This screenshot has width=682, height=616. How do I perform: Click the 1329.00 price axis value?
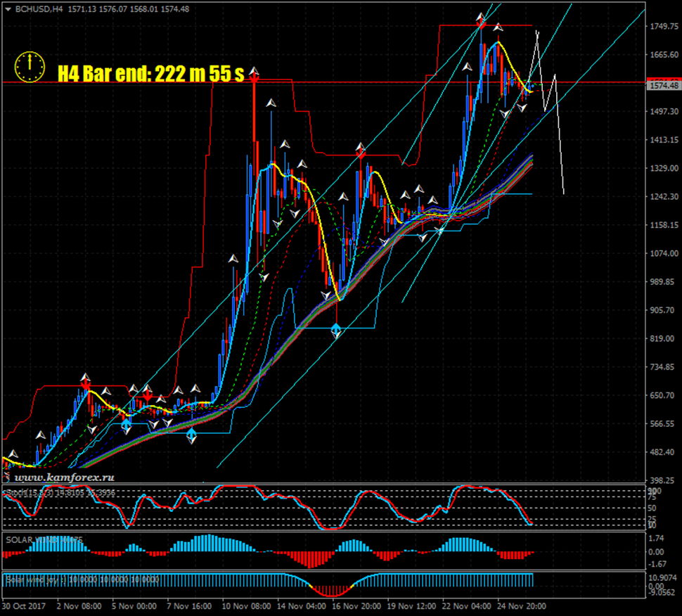pyautogui.click(x=664, y=168)
